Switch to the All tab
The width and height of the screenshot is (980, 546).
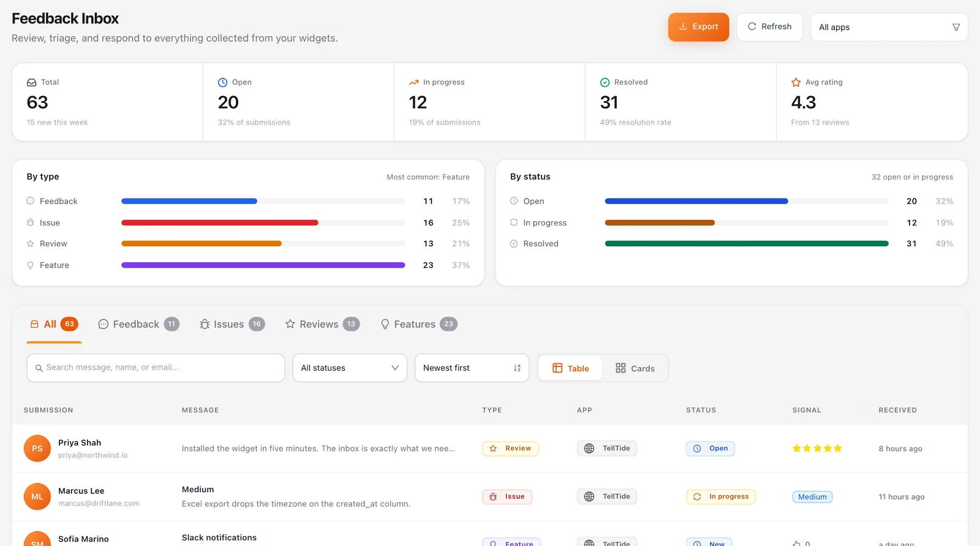pyautogui.click(x=55, y=324)
